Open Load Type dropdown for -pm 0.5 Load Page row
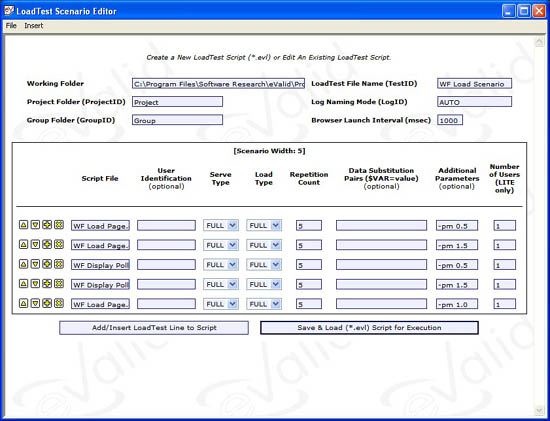 click(x=264, y=226)
